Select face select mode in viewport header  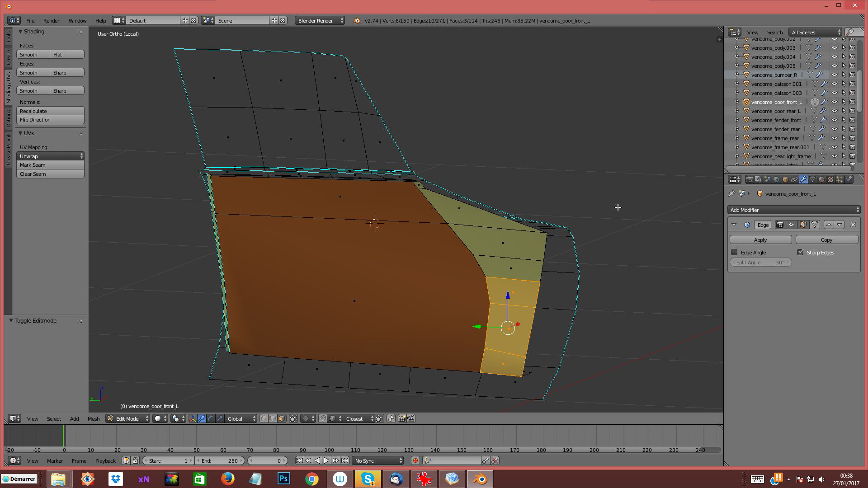(x=282, y=418)
